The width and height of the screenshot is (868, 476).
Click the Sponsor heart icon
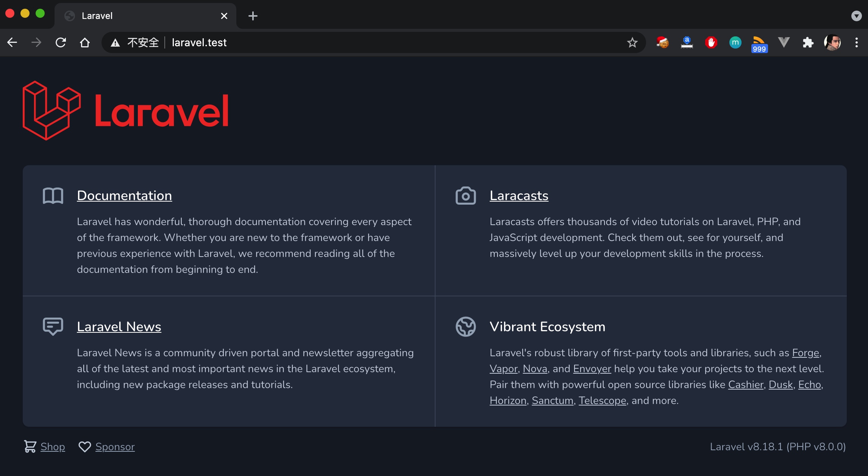[x=85, y=447]
